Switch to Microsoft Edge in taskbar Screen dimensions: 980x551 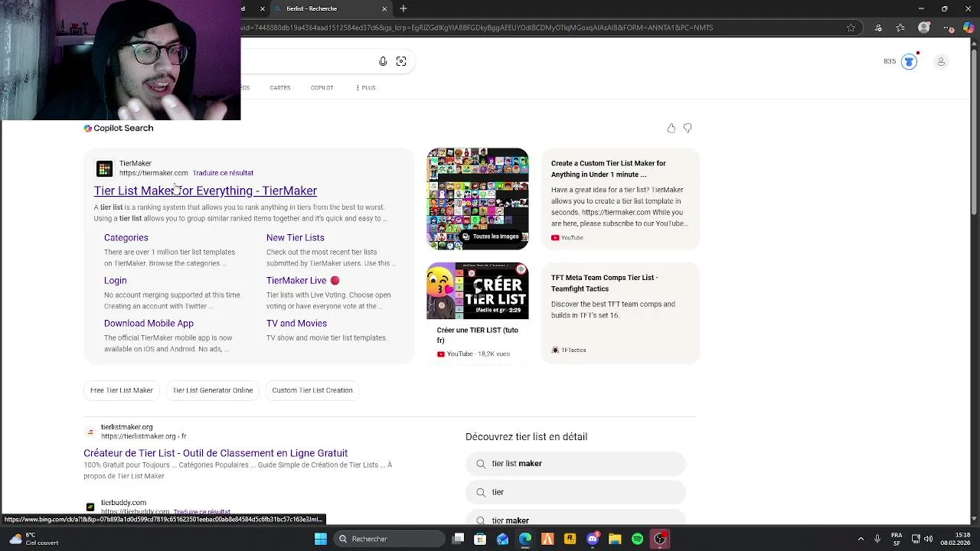point(525,539)
